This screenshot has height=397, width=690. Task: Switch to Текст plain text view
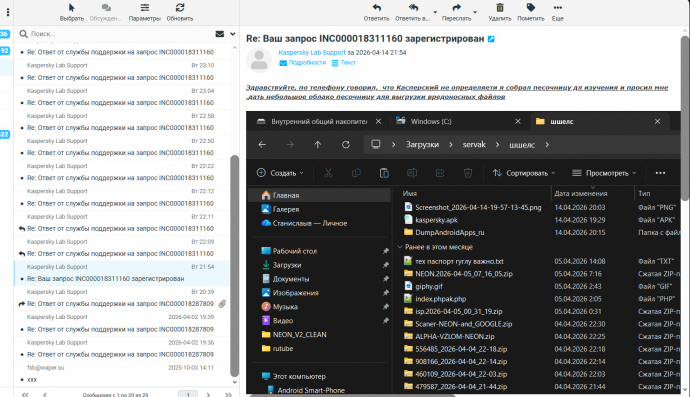[344, 63]
